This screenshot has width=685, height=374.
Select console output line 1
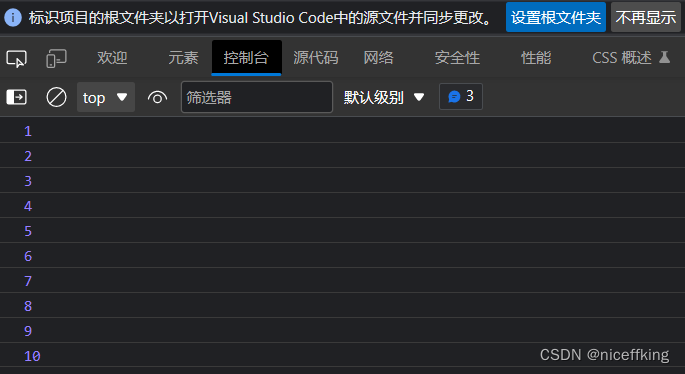click(342, 131)
